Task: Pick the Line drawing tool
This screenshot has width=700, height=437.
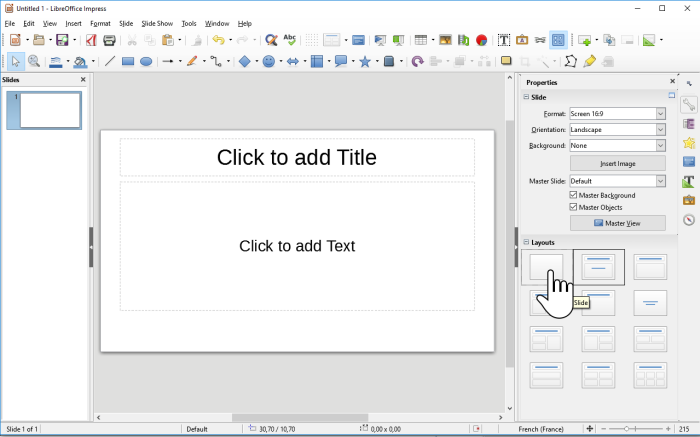Action: click(x=110, y=62)
